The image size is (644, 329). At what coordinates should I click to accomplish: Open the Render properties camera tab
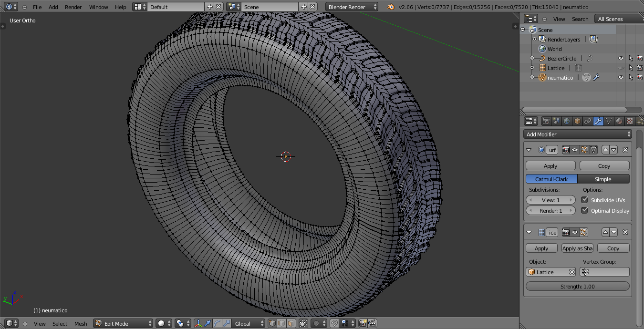pyautogui.click(x=546, y=121)
